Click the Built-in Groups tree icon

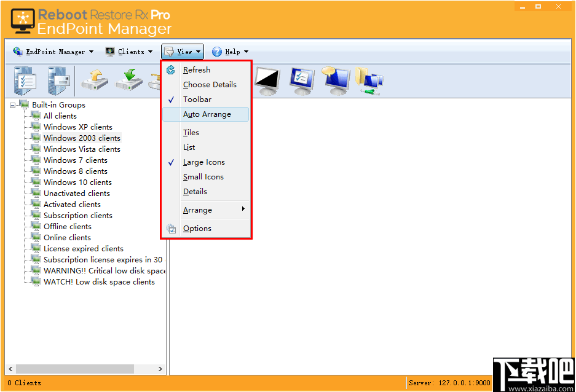24,104
